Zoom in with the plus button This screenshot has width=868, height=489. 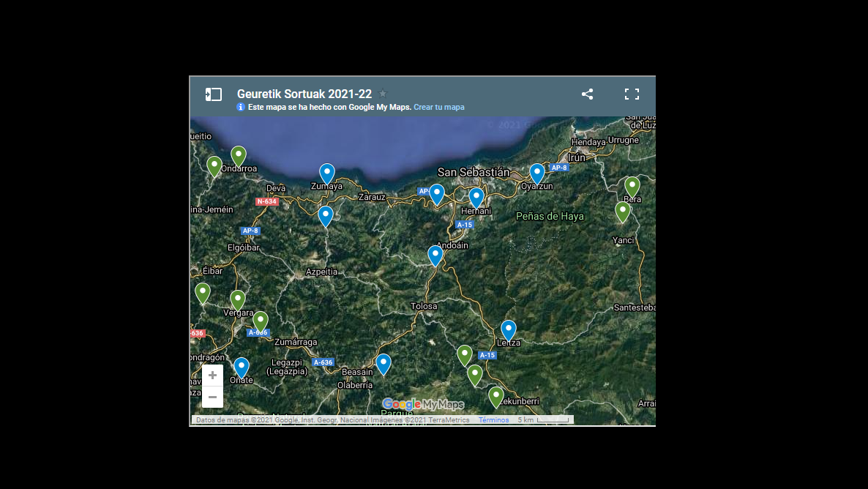pos(212,376)
